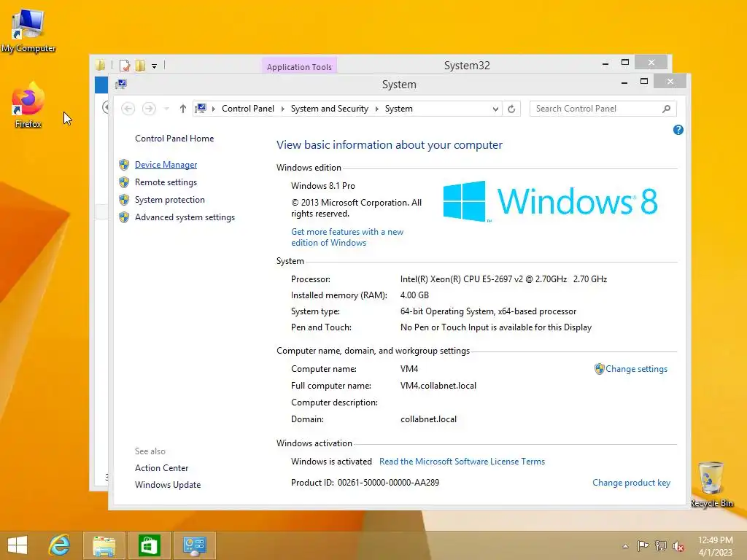Click the Control Panel taskbar icon
This screenshot has width=747, height=560.
194,545
